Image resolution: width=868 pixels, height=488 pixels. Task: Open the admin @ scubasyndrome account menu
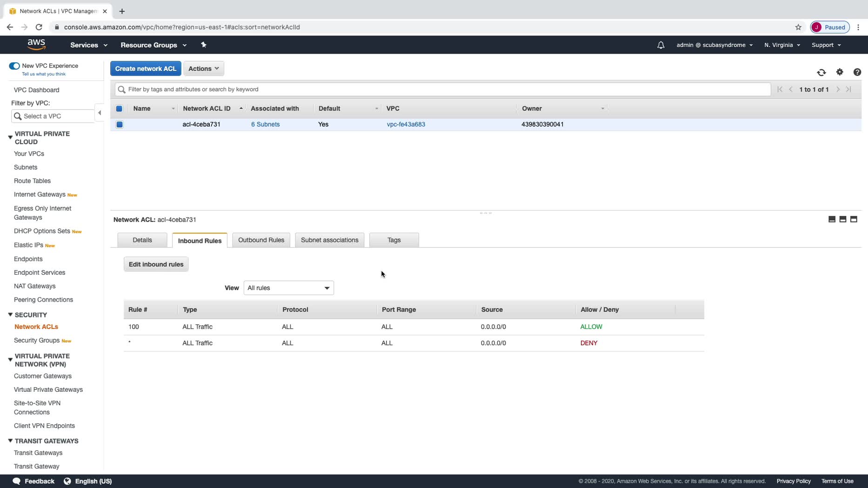click(714, 45)
